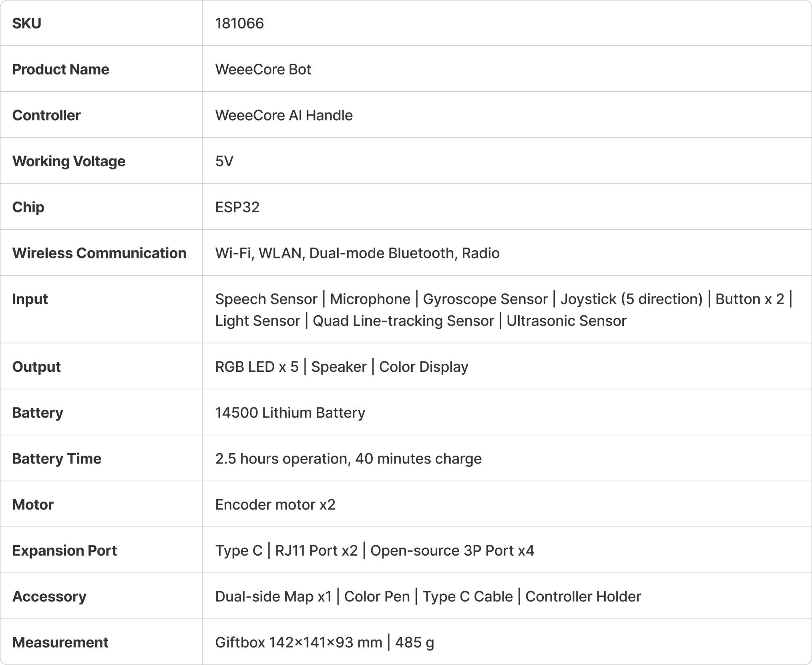Click the Encoder motor x2 value
The height and width of the screenshot is (665, 812).
pyautogui.click(x=275, y=505)
